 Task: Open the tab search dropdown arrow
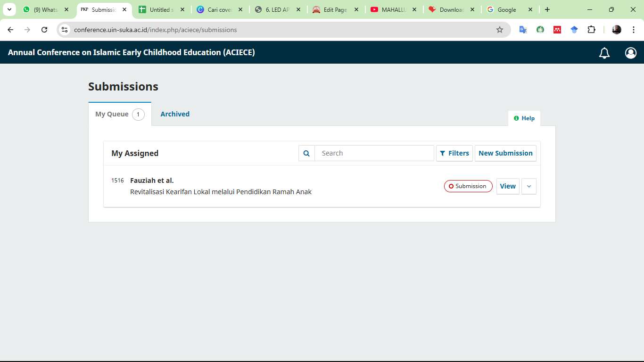[x=9, y=9]
